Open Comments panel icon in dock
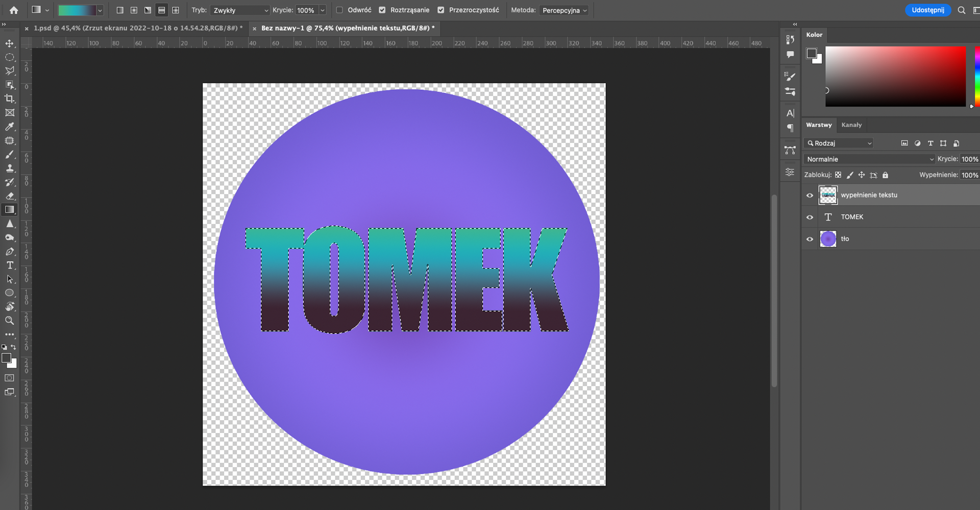The image size is (980, 510). click(x=790, y=54)
